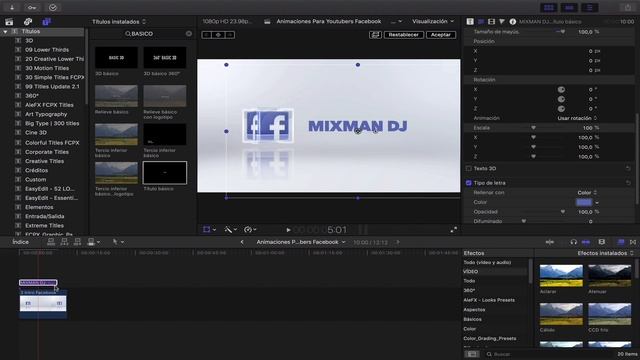Toggle the browser panel layout button
The image size is (640, 360).
coord(549,7)
